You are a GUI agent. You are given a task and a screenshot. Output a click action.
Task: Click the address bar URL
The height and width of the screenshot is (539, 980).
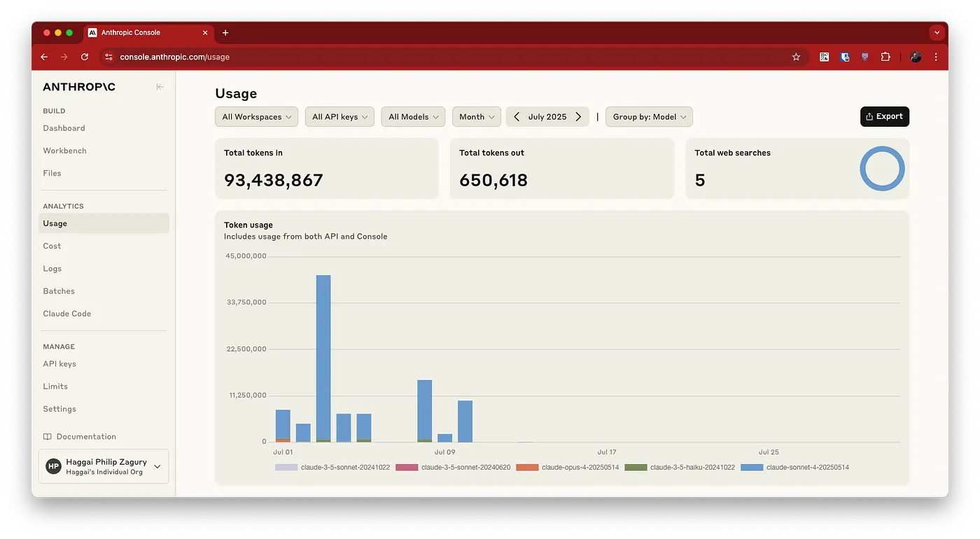[174, 57]
